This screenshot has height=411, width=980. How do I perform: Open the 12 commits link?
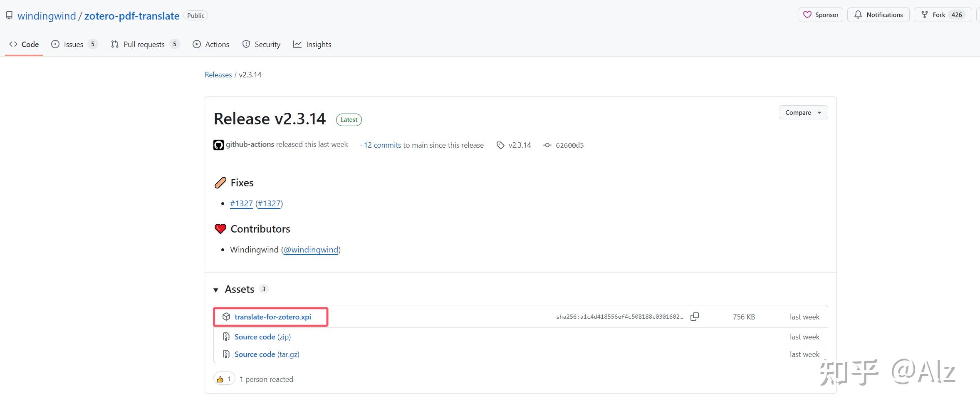[x=382, y=145]
